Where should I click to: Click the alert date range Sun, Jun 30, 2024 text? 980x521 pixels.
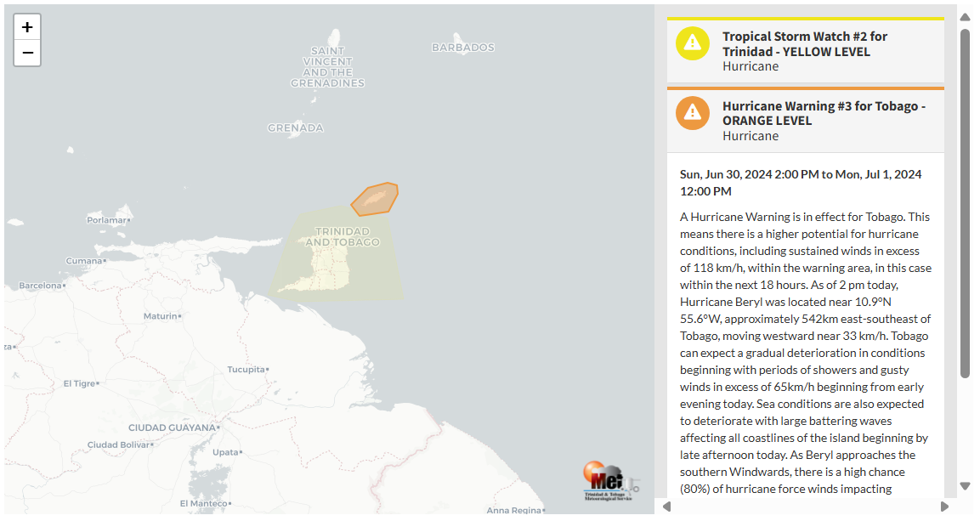click(801, 183)
